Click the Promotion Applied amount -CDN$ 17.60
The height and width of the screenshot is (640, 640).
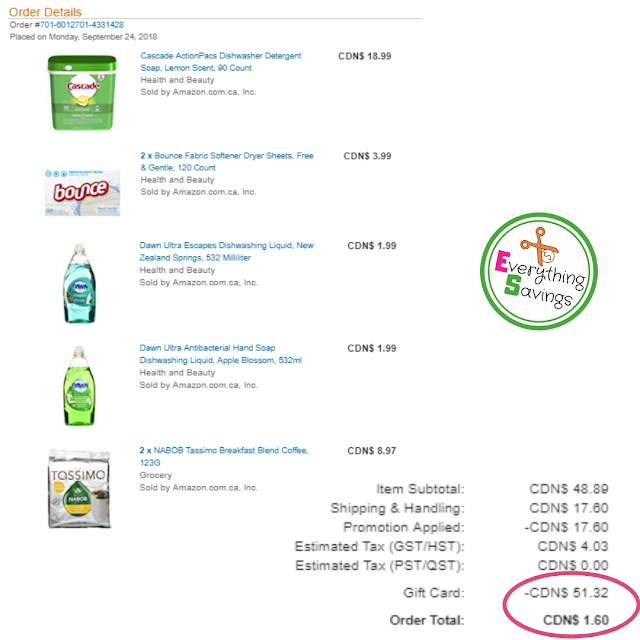[x=566, y=527]
